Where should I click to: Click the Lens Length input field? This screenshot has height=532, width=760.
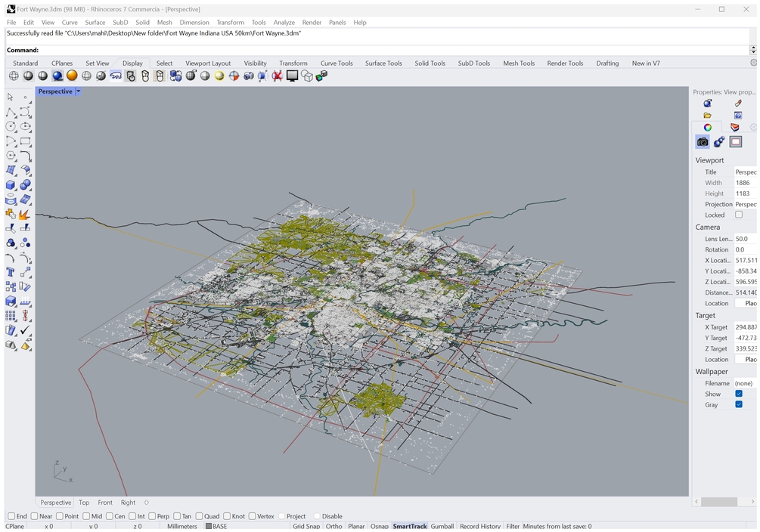pos(745,239)
